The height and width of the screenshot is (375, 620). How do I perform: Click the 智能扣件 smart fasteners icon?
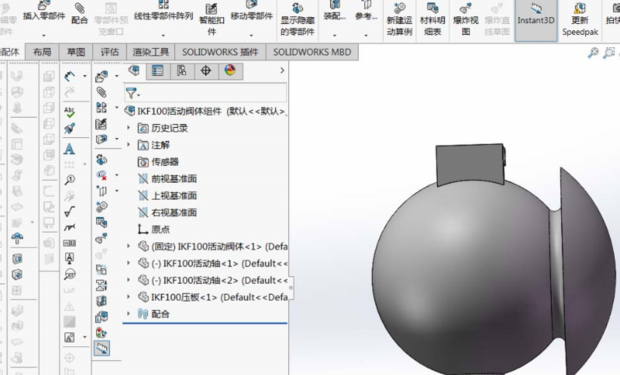[212, 9]
